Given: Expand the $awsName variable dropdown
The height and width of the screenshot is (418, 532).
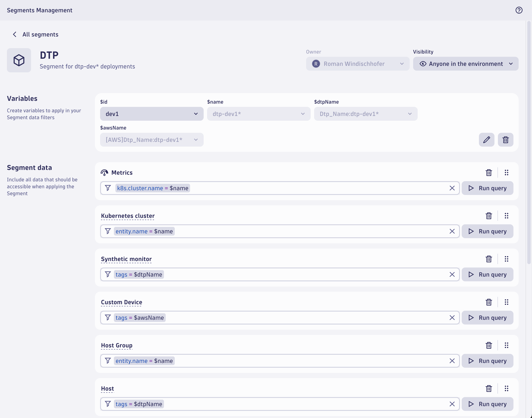Looking at the screenshot, I should tap(152, 139).
